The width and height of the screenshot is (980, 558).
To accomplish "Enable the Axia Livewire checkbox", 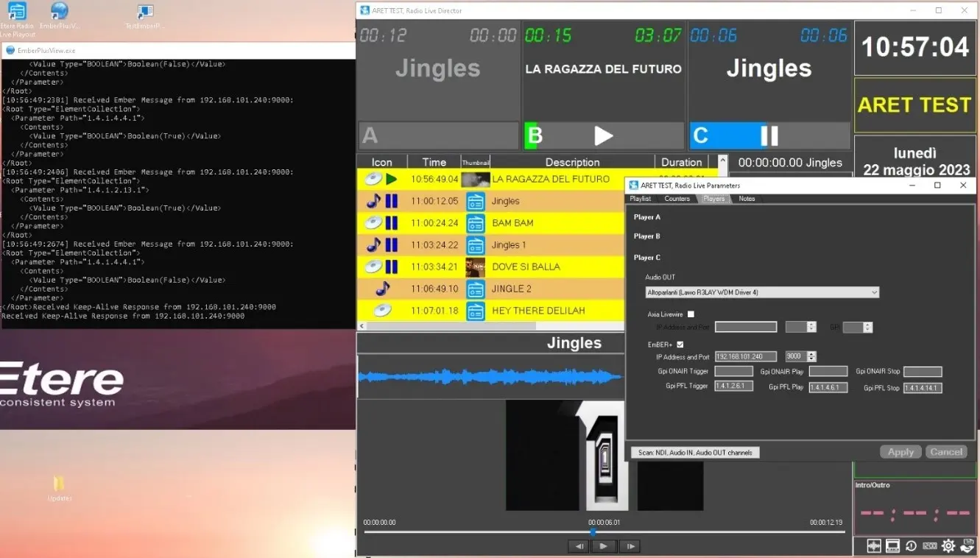I will pos(691,314).
